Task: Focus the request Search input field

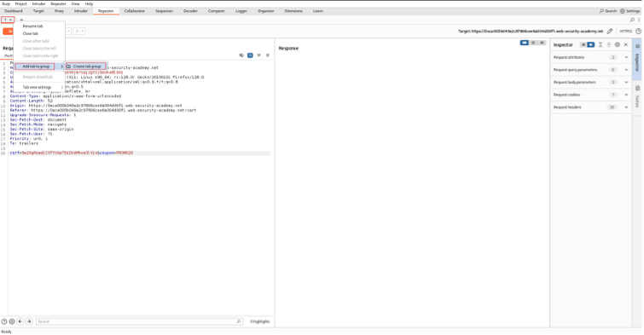Action: pos(139,321)
